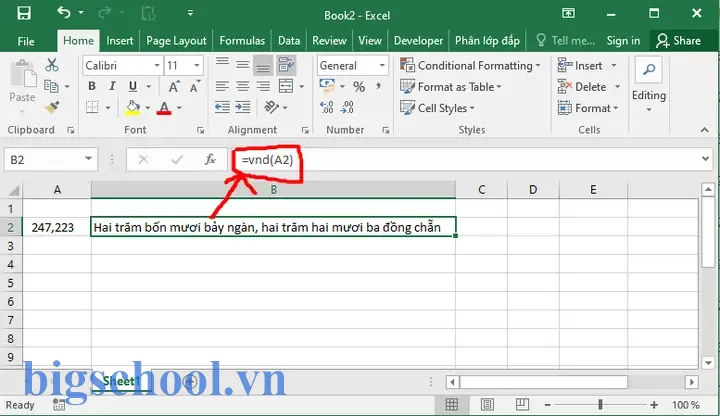Click the Copy icon

click(x=51, y=86)
